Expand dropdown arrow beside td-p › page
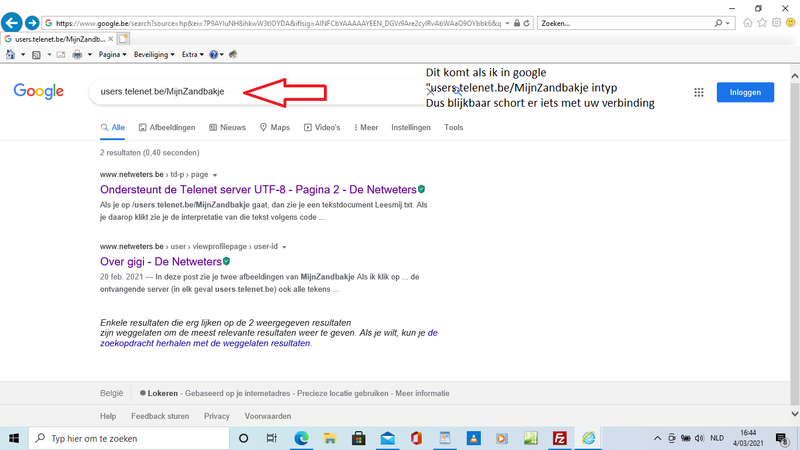 [215, 175]
